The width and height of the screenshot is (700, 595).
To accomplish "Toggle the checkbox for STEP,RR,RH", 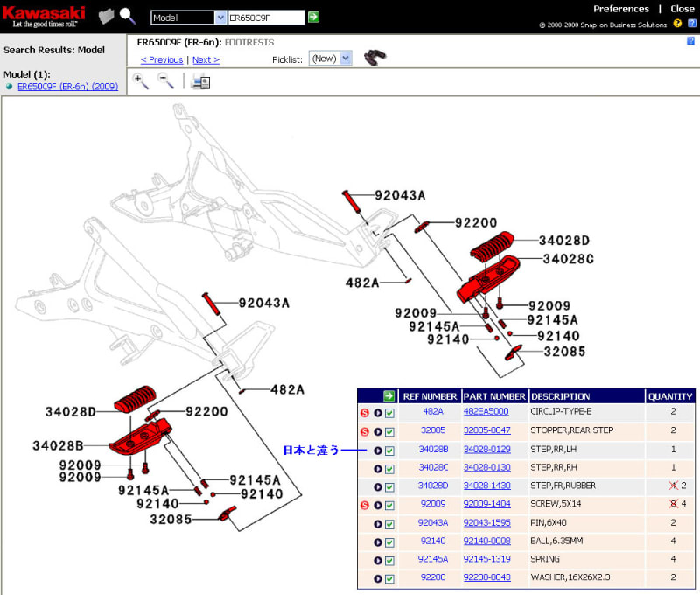I will pyautogui.click(x=389, y=469).
